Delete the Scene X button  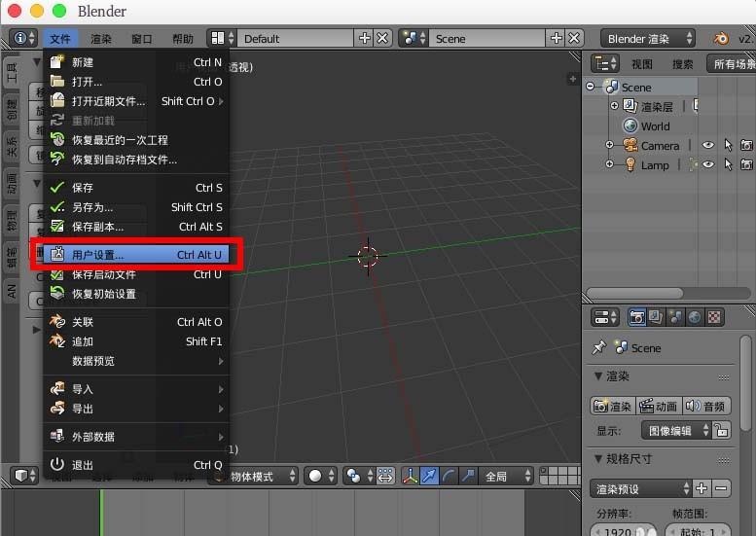pos(574,38)
